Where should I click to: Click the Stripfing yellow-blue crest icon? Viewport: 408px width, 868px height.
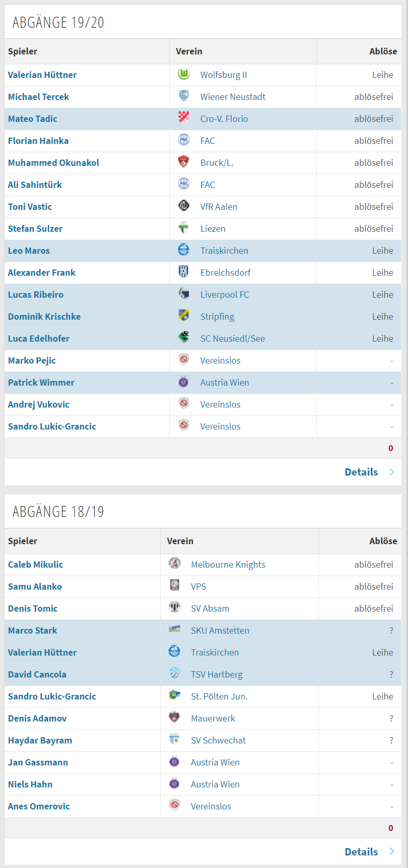[x=184, y=316]
